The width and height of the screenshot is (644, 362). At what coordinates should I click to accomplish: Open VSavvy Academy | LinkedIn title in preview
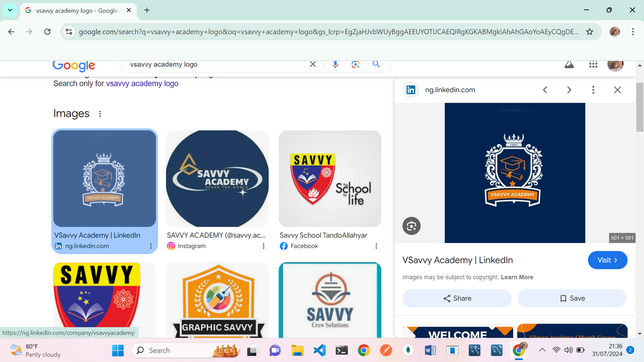coord(457,260)
